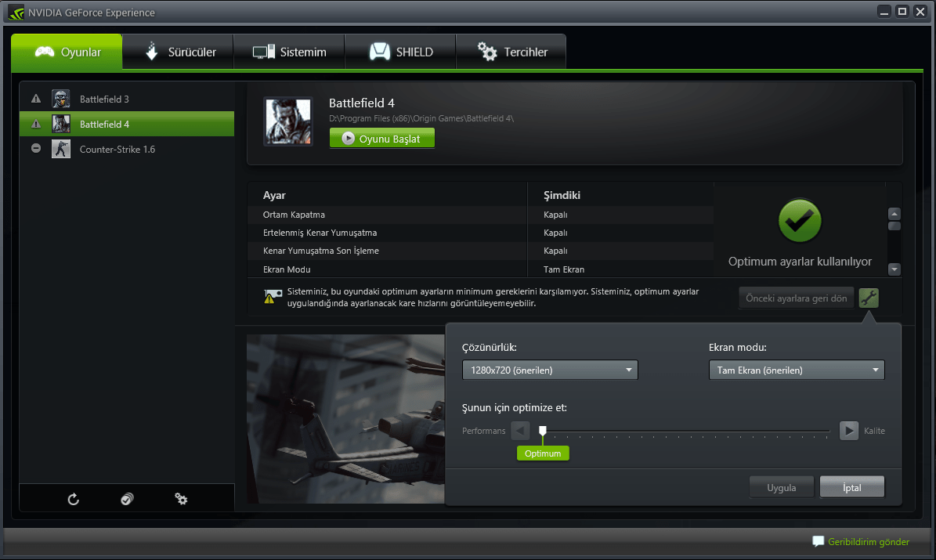Click the settings list scrollbar thumb
936x560 pixels.
pyautogui.click(x=894, y=226)
